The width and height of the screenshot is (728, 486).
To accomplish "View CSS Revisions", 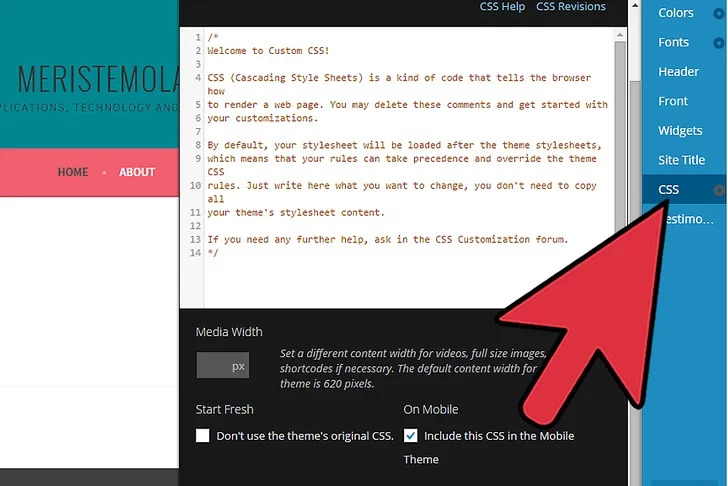I will (x=571, y=7).
